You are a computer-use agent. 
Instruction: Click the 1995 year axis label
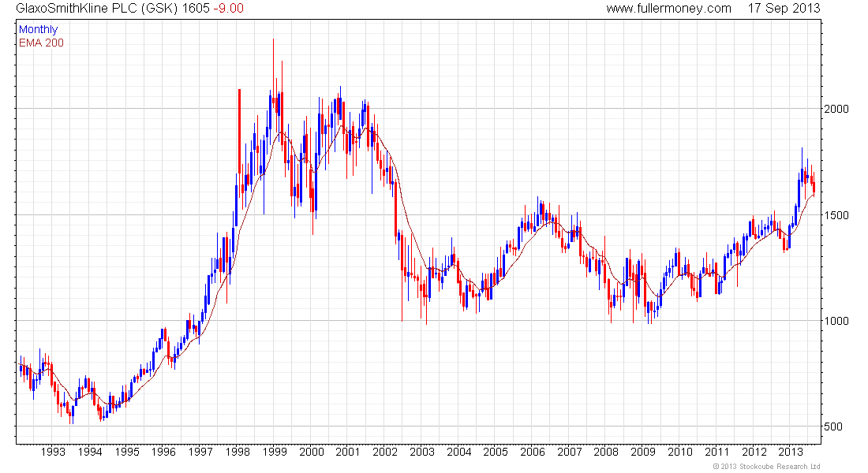click(x=127, y=452)
